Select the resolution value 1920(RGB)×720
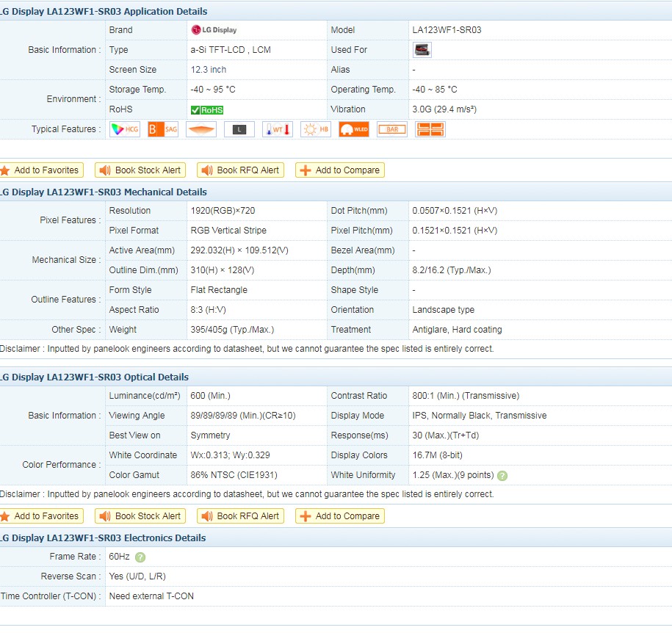 [223, 211]
